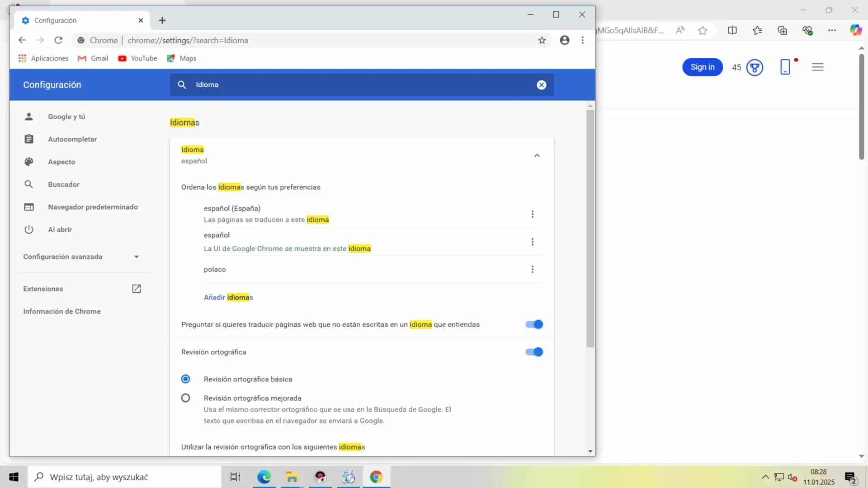The height and width of the screenshot is (488, 868).
Task: Open more options for polaco
Action: [532, 269]
